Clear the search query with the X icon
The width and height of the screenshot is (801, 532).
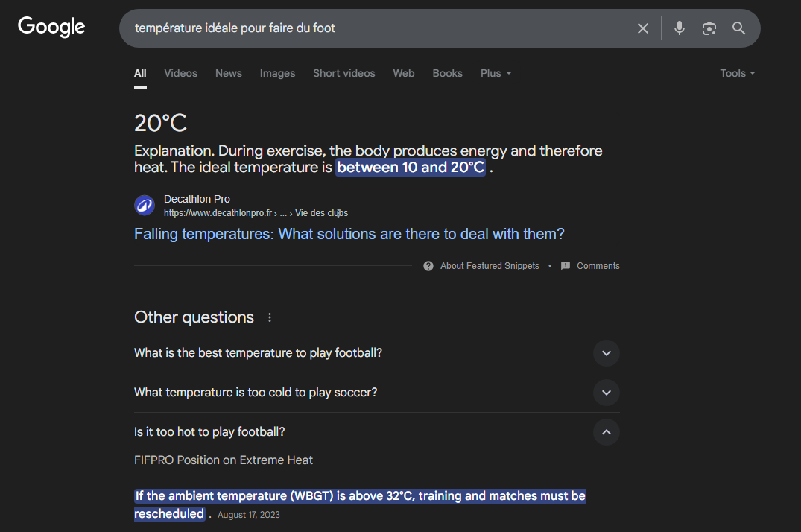642,28
